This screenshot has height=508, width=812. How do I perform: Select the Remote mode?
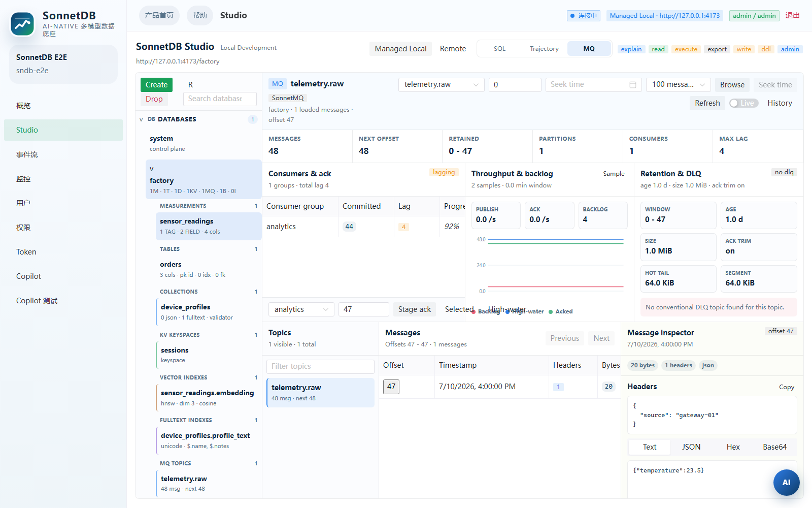point(453,49)
